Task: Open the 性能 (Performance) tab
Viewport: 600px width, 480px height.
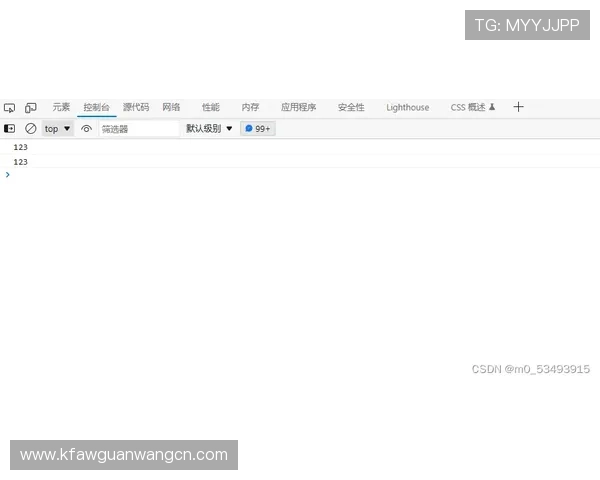Action: coord(211,107)
